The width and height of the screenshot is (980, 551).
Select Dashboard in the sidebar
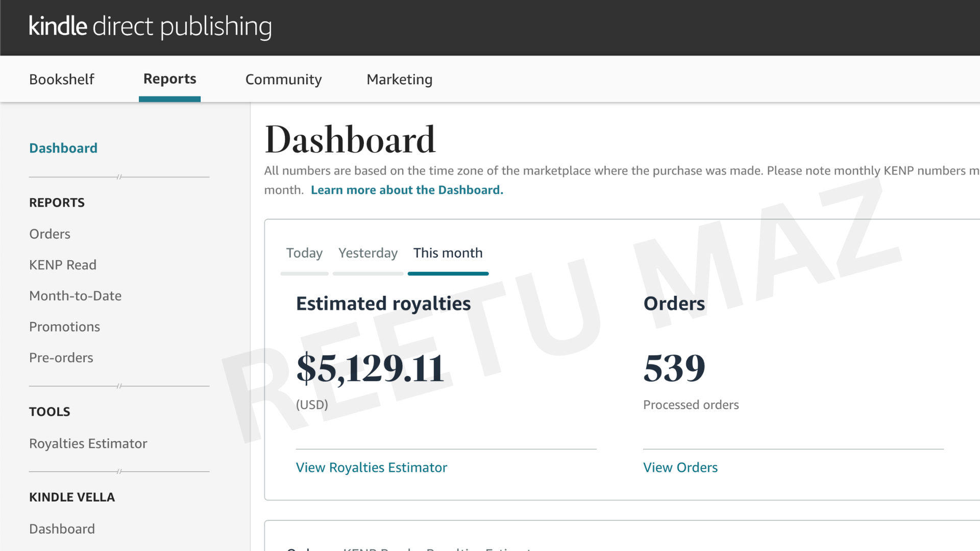click(63, 148)
